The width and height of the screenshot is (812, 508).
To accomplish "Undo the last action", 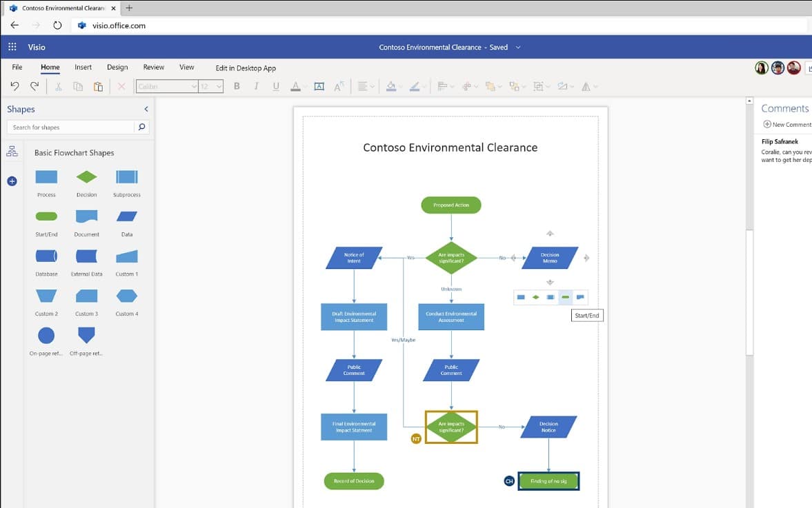I will pos(14,86).
